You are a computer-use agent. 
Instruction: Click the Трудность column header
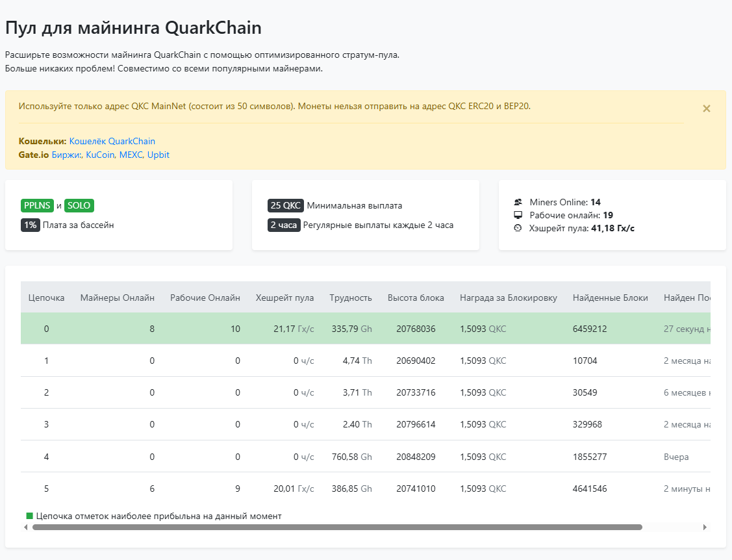point(351,298)
